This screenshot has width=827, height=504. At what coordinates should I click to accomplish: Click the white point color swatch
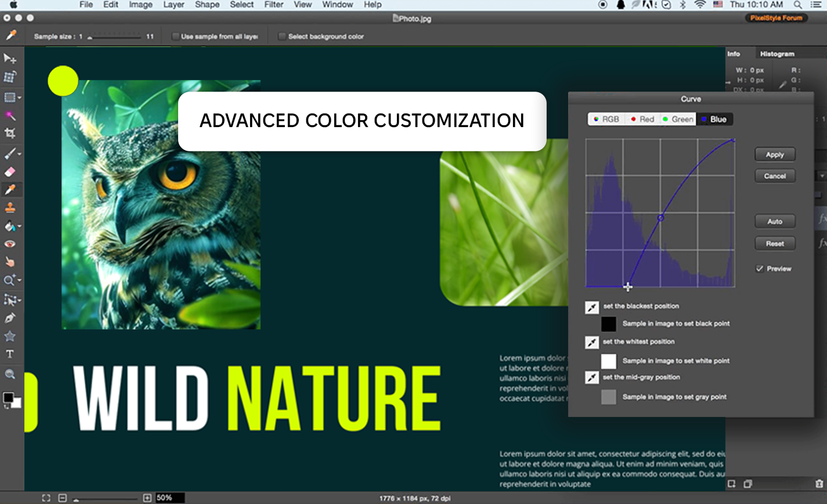coord(608,361)
